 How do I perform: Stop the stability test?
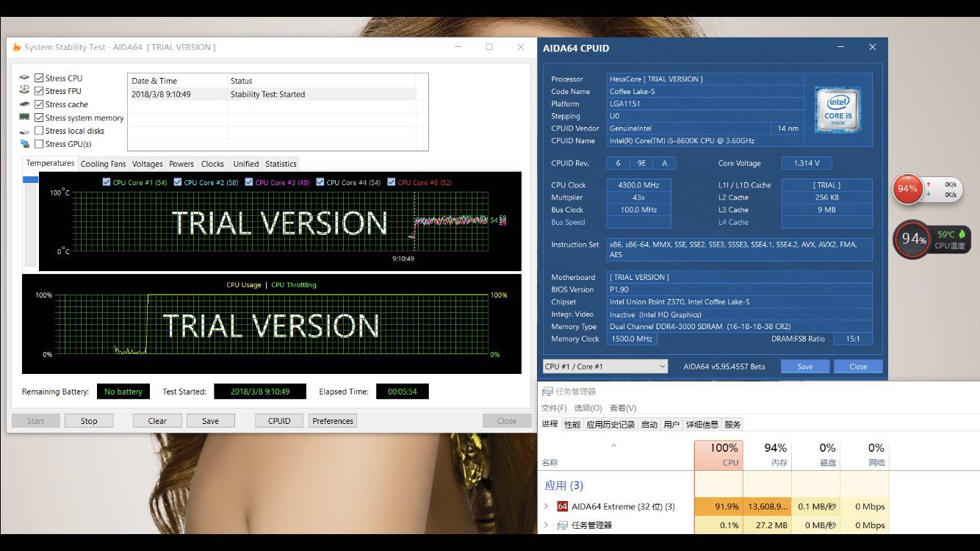click(89, 421)
